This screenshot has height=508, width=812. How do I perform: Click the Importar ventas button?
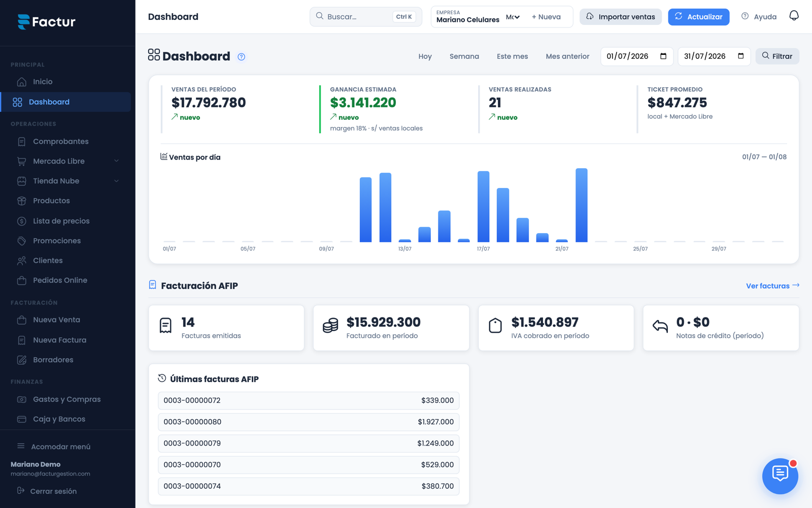pos(621,17)
